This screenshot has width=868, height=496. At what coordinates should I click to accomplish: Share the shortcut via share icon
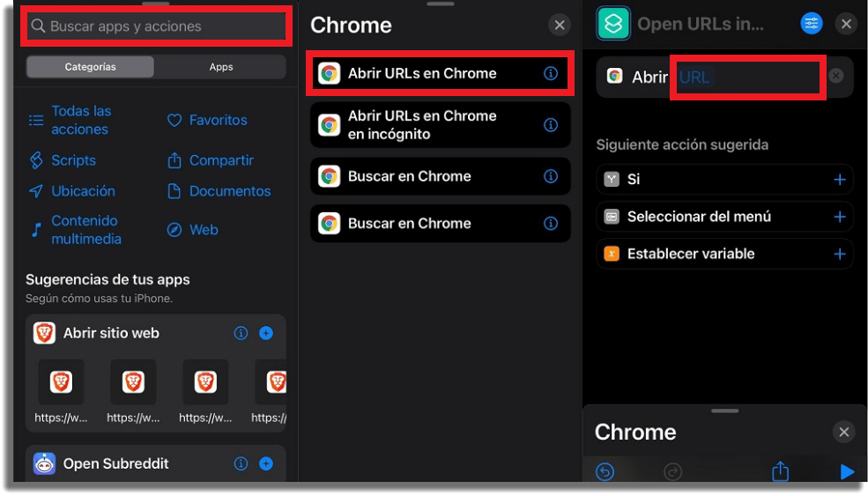pyautogui.click(x=781, y=471)
